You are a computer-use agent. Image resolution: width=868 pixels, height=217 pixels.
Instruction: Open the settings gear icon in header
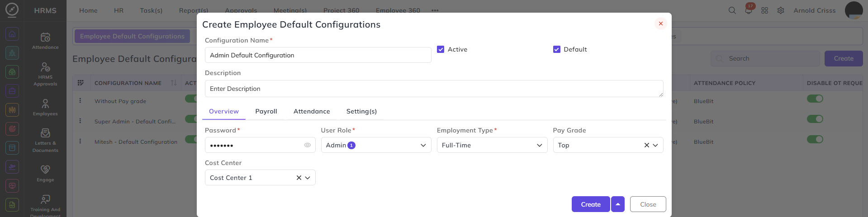(x=781, y=10)
